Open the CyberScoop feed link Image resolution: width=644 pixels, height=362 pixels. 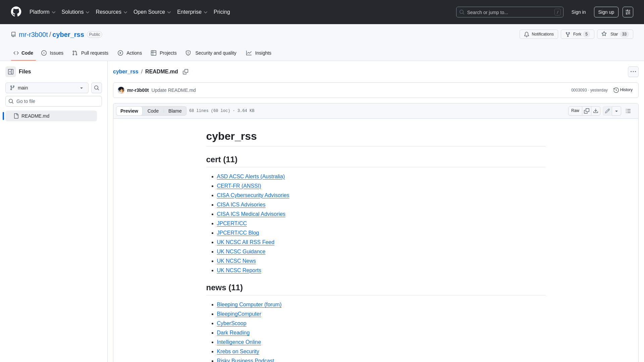(x=231, y=323)
